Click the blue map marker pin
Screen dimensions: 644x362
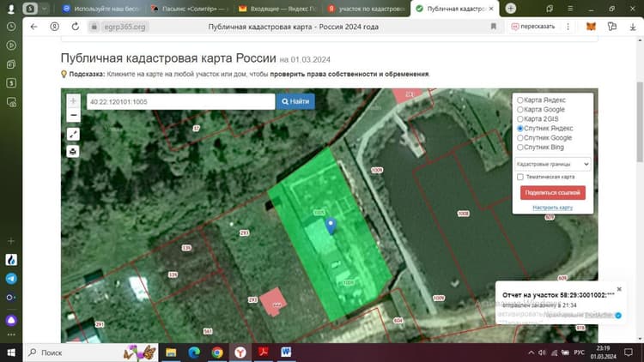tap(331, 226)
